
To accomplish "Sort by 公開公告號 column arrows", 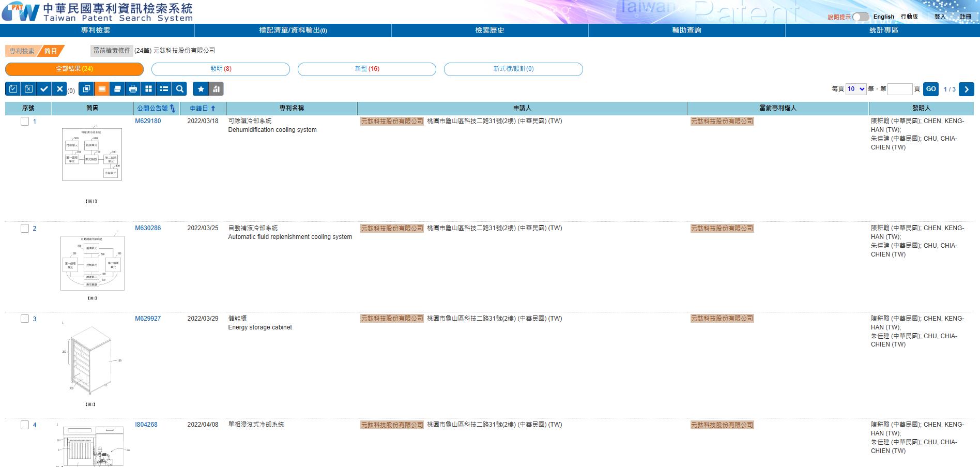I will [x=173, y=108].
